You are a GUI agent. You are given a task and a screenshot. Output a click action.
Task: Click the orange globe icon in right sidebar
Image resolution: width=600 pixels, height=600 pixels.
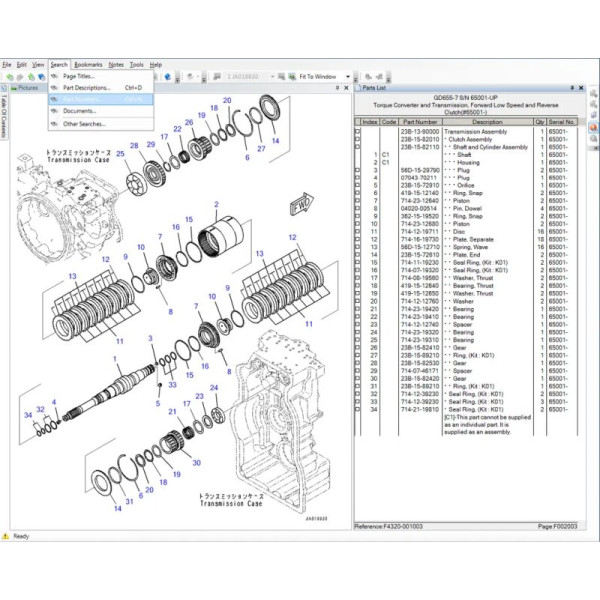point(594,129)
